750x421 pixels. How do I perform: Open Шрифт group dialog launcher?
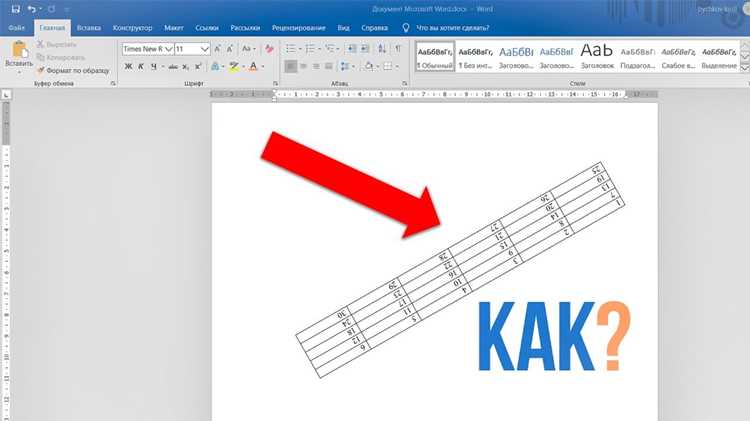(x=276, y=84)
